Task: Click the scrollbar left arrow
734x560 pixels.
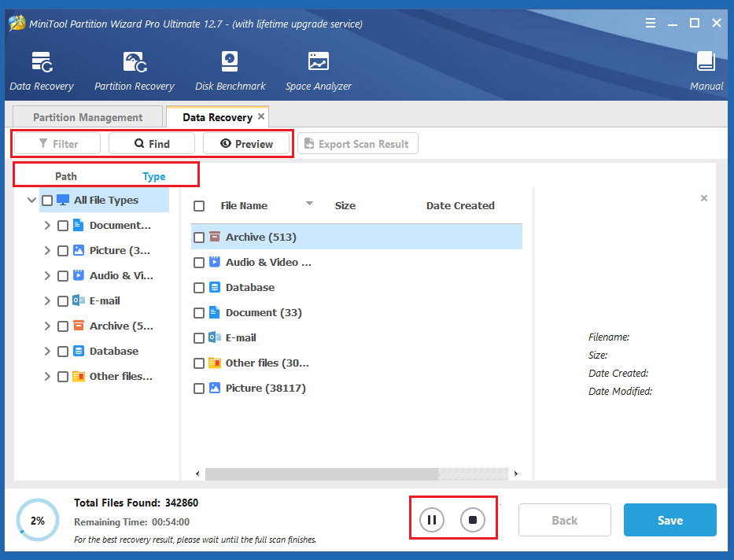Action: 197,473
